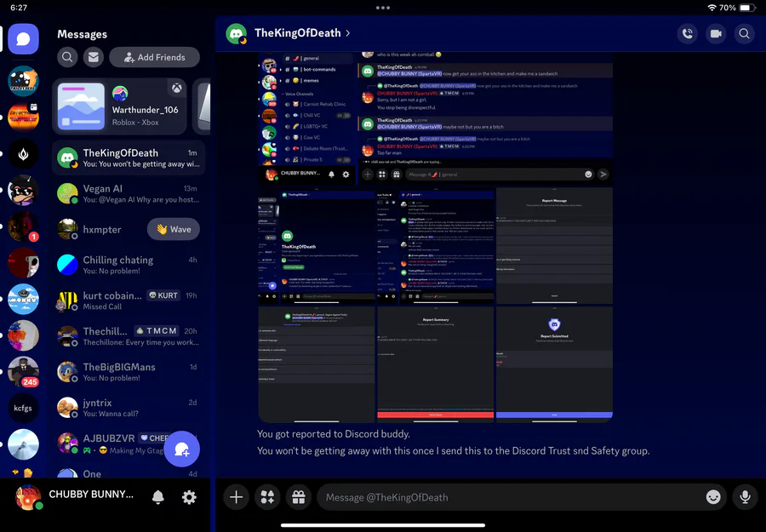Open the snowy mountain server icon
Screen dimensions: 766x532
23,444
